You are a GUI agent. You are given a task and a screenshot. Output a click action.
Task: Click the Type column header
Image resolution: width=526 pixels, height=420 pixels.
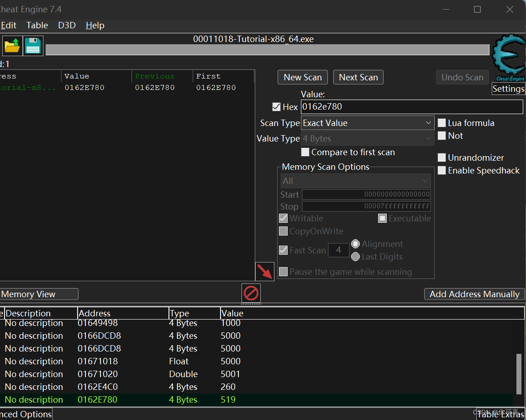click(195, 313)
